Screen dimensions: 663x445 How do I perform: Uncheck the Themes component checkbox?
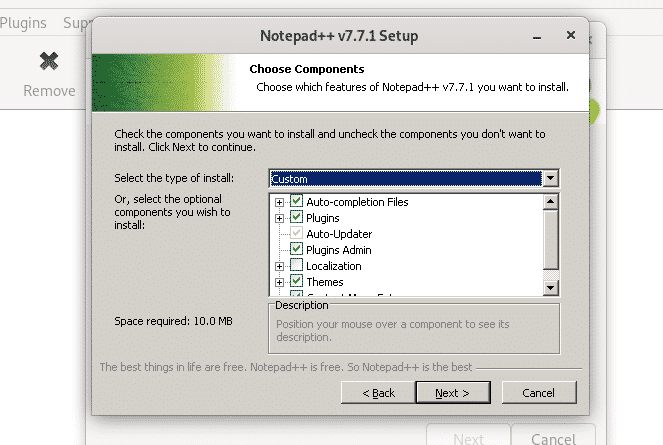click(x=297, y=282)
